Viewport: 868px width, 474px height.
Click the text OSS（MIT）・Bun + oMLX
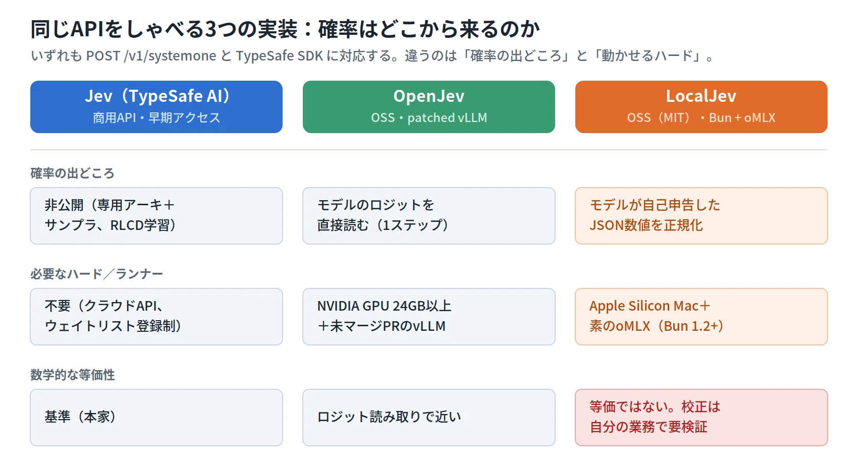tap(701, 117)
